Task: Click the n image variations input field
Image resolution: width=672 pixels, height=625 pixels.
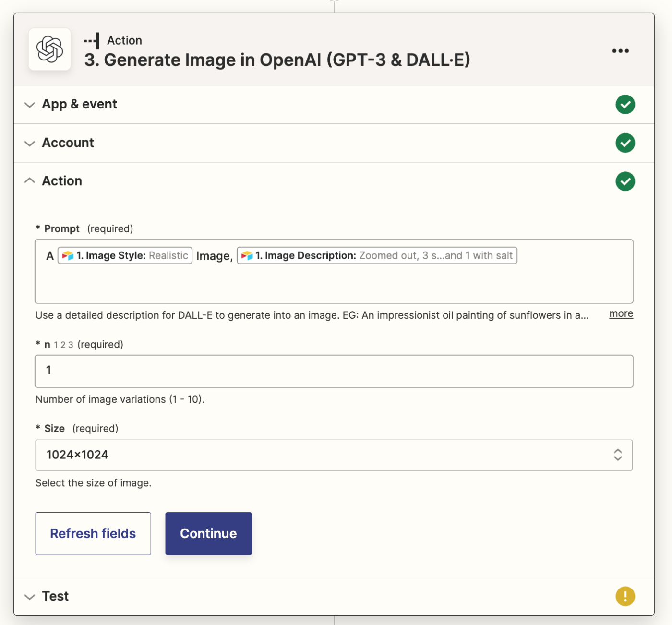Action: (334, 371)
